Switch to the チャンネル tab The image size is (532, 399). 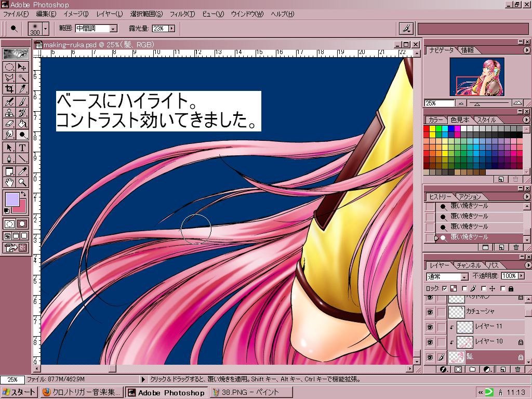(x=469, y=265)
